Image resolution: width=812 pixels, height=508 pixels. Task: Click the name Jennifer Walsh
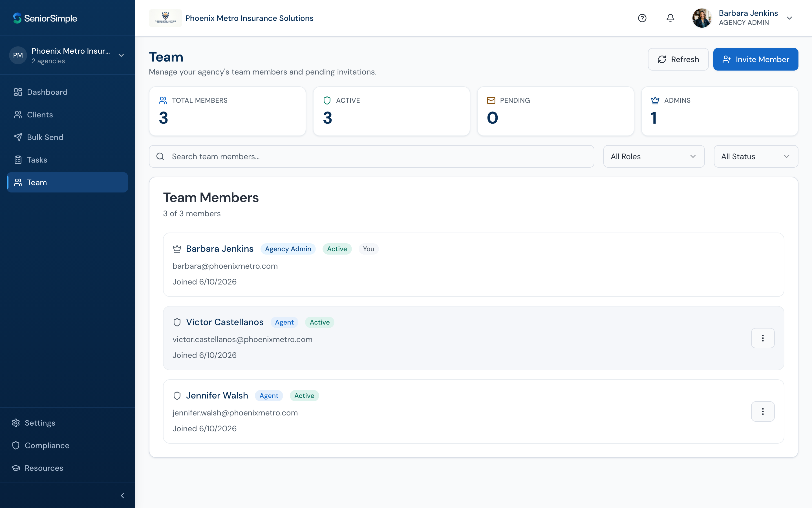[217, 395]
